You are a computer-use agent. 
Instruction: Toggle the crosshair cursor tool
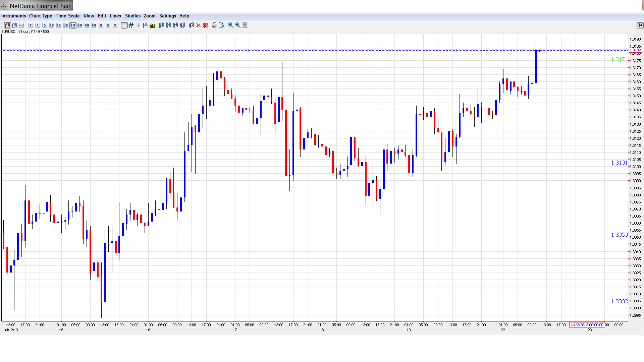click(124, 25)
